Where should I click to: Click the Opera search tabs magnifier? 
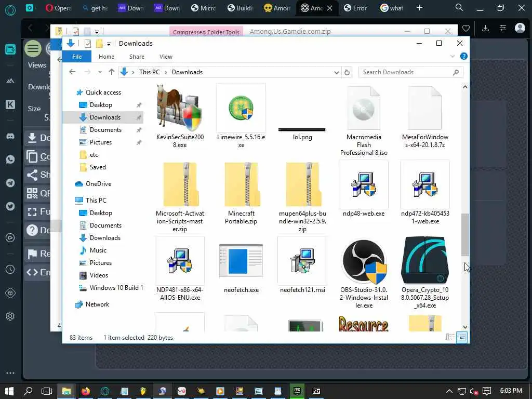[x=459, y=7]
